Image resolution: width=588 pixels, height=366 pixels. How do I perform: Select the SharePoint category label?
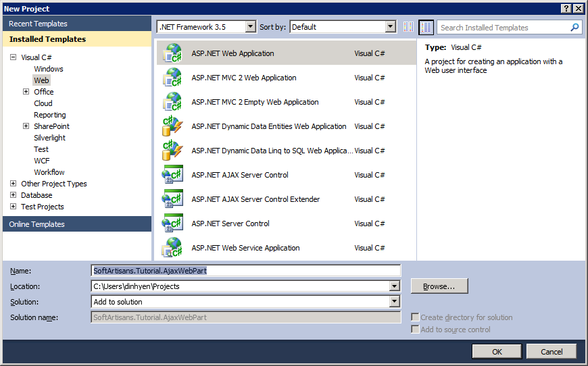[x=52, y=126]
